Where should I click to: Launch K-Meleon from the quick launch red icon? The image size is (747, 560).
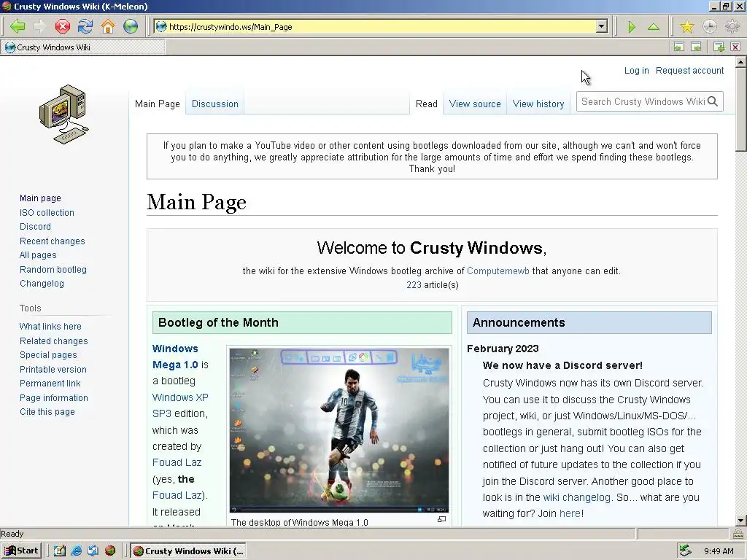[110, 551]
